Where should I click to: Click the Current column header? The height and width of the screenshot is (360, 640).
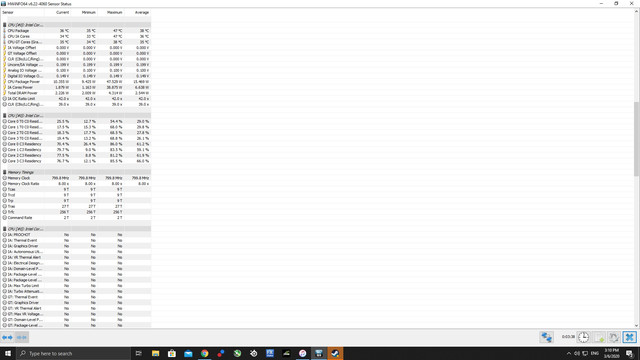(x=62, y=13)
